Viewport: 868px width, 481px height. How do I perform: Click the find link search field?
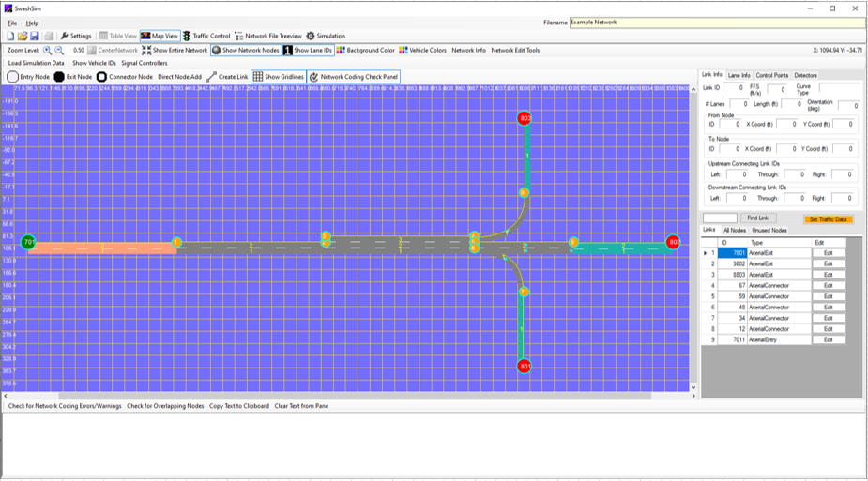click(x=720, y=218)
